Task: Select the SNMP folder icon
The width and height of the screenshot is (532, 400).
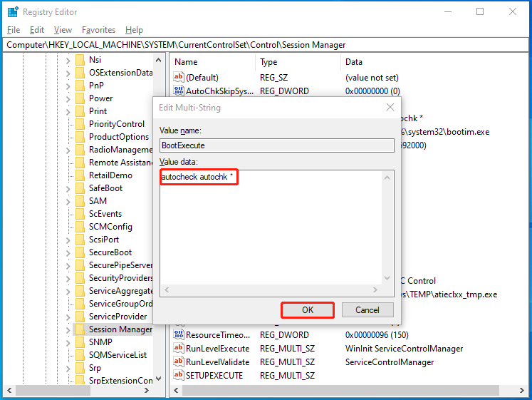Action: pos(80,342)
